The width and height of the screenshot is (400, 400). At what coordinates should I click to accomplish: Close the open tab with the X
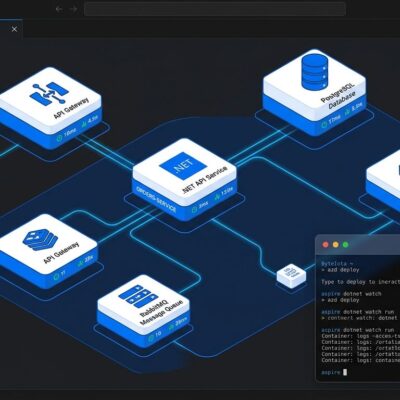tap(14, 29)
